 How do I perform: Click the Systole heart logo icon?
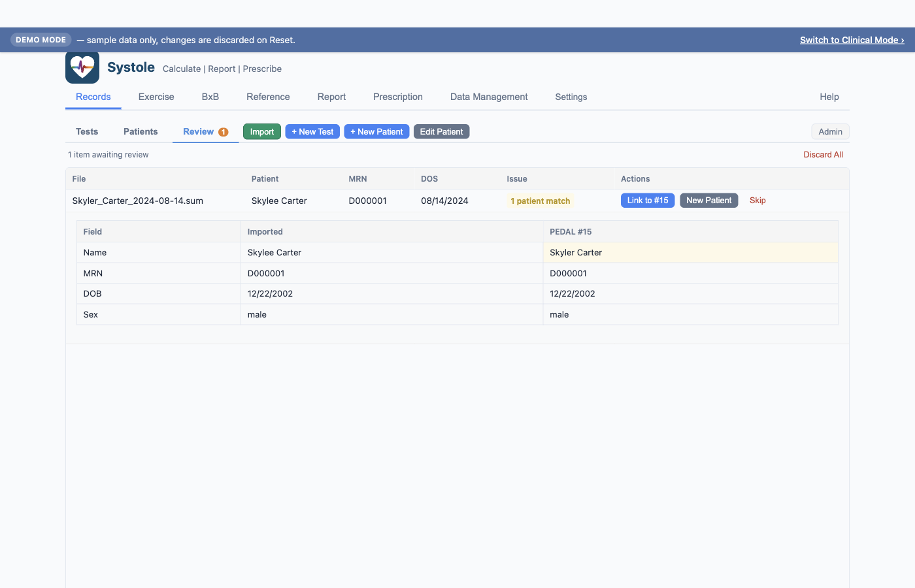click(x=82, y=67)
